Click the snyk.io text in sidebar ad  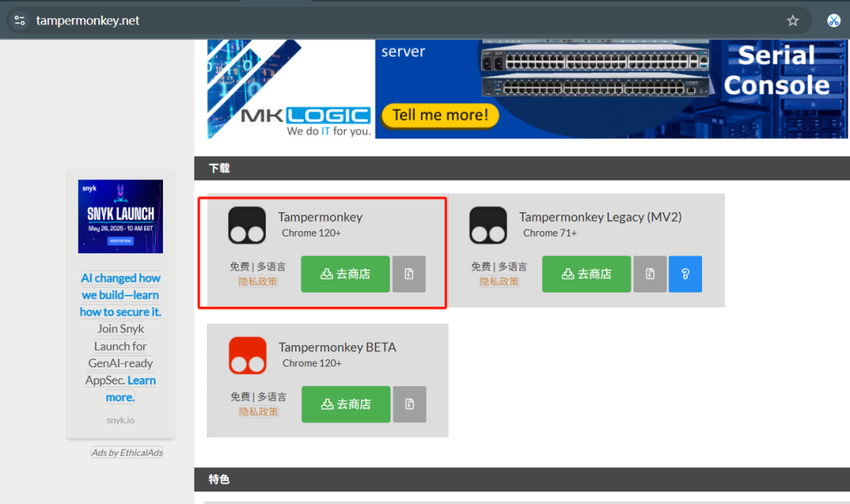pos(120,420)
